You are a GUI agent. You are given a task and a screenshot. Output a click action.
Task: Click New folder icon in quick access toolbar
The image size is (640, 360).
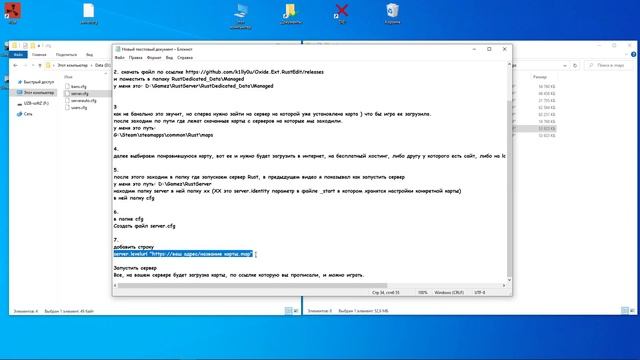(32, 45)
